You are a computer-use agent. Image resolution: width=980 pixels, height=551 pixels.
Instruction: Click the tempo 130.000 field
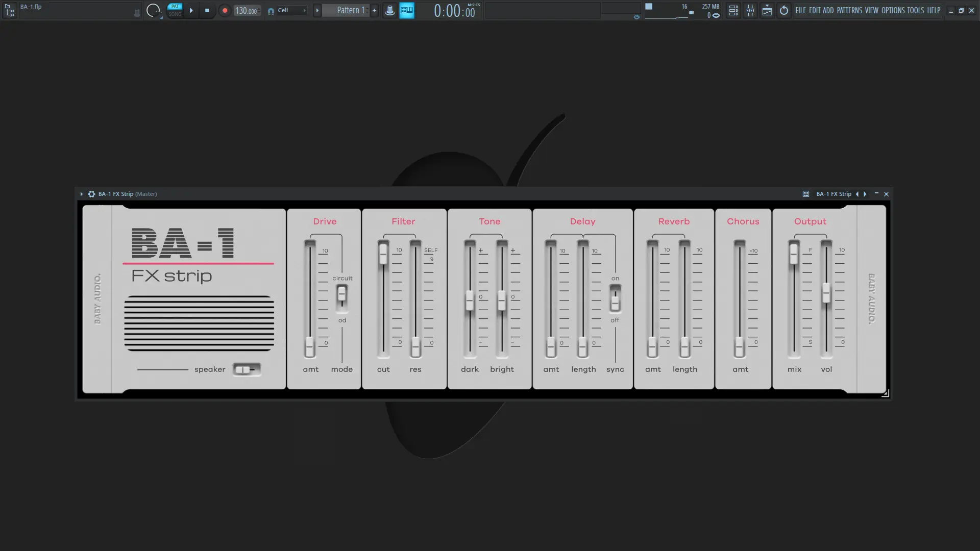point(247,11)
